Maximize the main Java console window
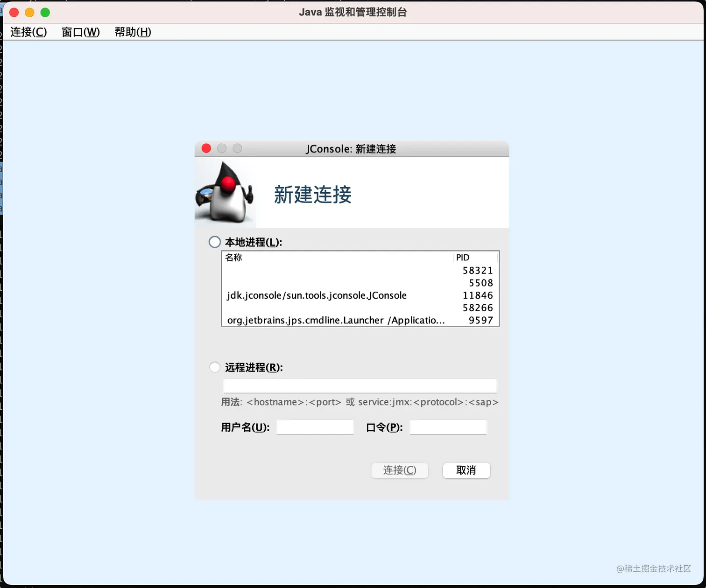The width and height of the screenshot is (706, 588). pos(45,13)
